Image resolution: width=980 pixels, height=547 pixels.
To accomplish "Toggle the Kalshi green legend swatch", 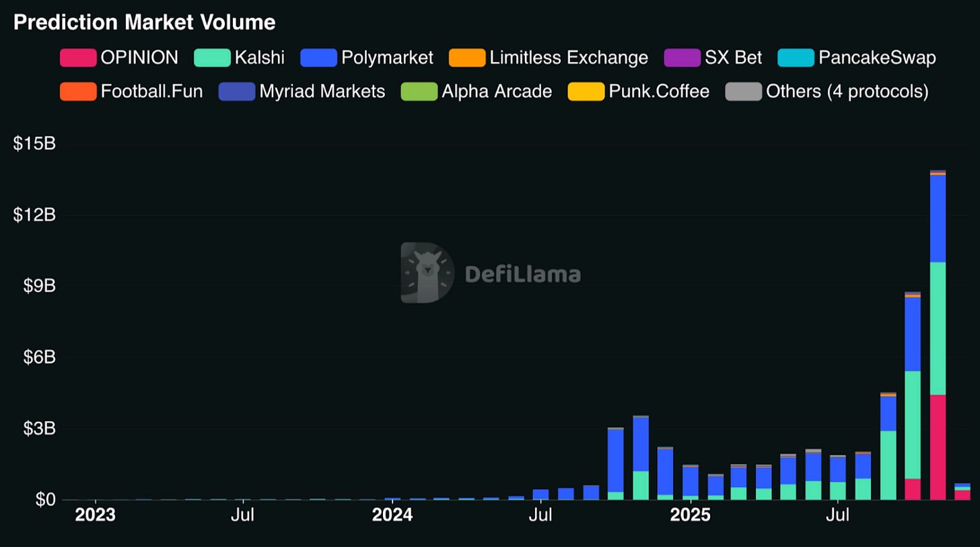I will pos(212,58).
